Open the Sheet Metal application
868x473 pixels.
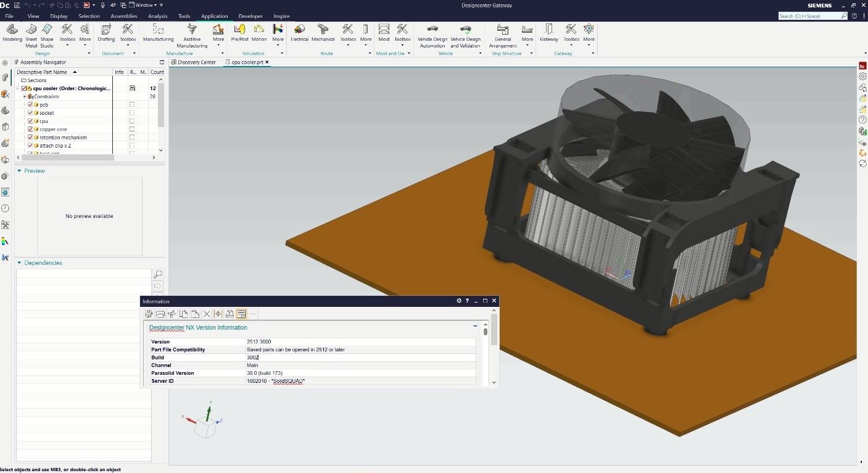coord(30,33)
